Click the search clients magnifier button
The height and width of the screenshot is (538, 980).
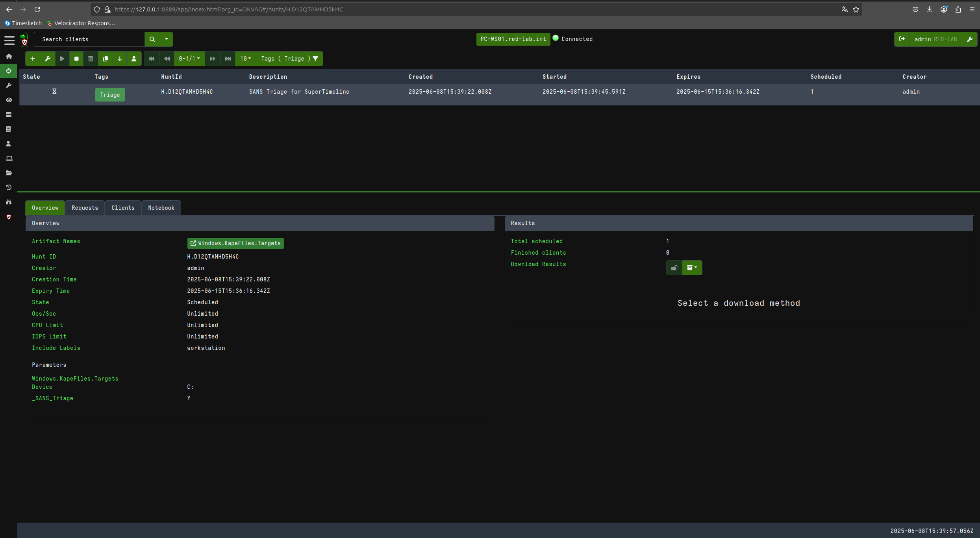click(152, 39)
